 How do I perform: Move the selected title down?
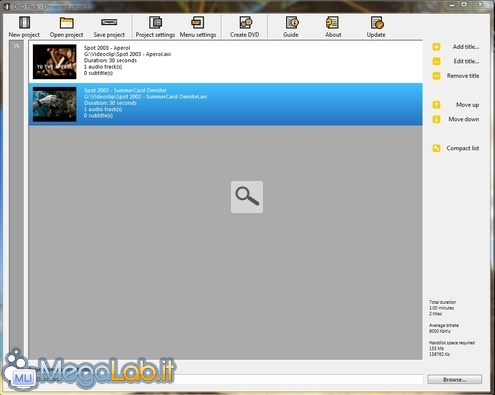point(456,119)
